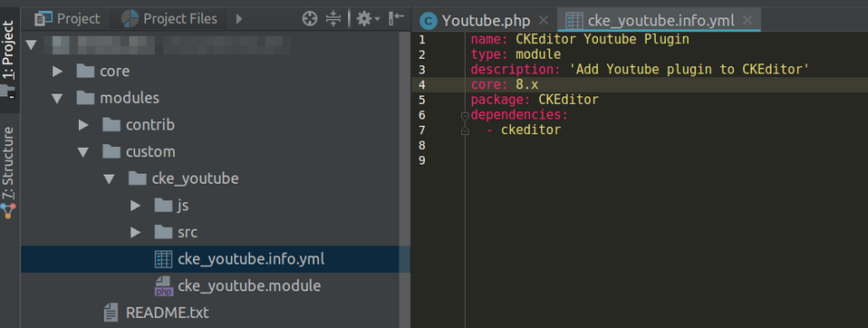Close the Youtube.php tab
This screenshot has width=868, height=328.
coord(544,21)
